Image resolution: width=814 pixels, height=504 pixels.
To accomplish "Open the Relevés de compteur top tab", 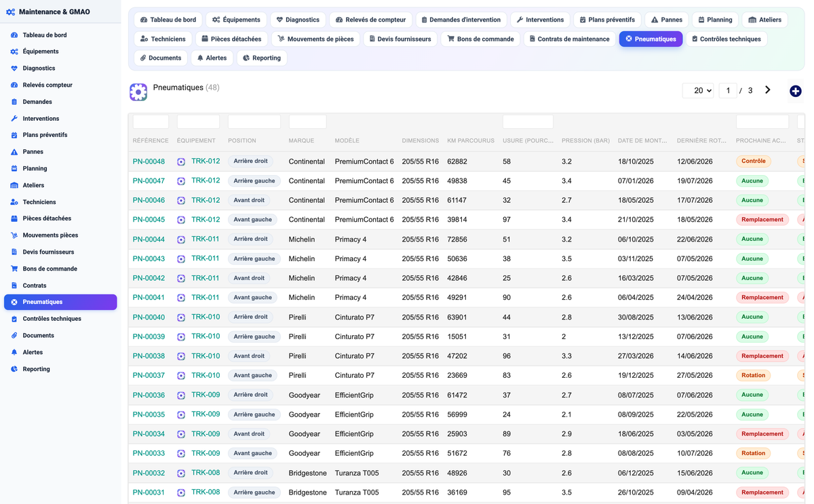I will pos(371,20).
